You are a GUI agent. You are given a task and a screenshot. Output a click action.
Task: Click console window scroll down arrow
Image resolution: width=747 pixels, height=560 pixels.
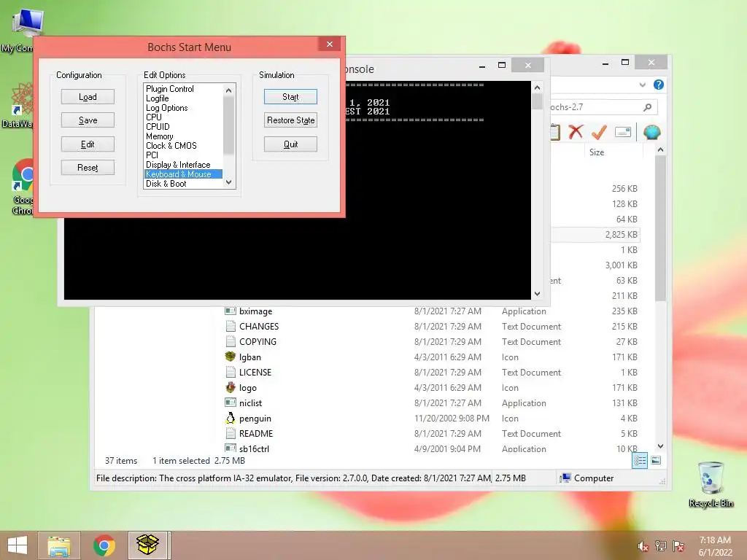[x=538, y=293]
